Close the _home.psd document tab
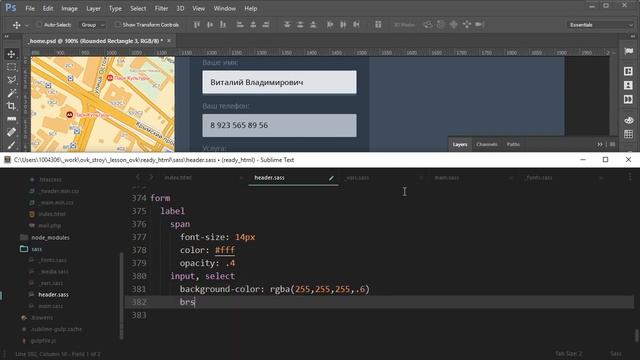640x360 pixels. pos(169,40)
